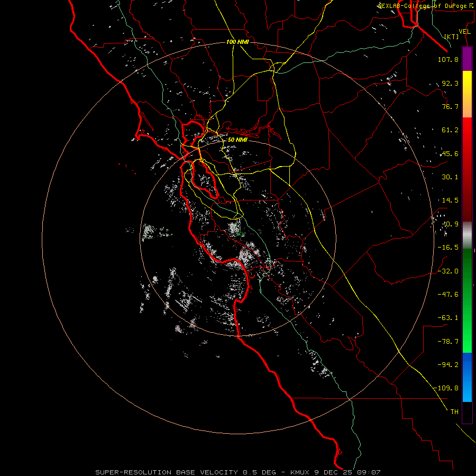This screenshot has height=476, width=476.
Task: Click the 61.2 velocity legend value
Action: pyautogui.click(x=450, y=130)
